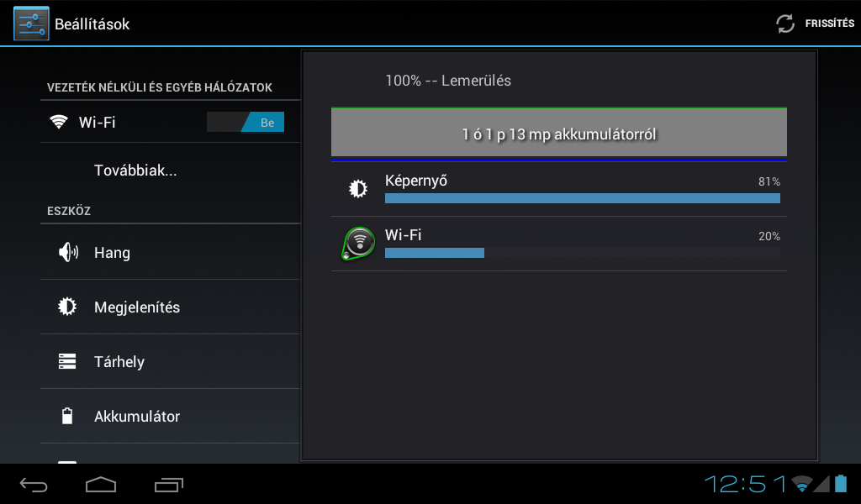Tap the speaker icon beside Hang
Image resolution: width=861 pixels, height=504 pixels.
pyautogui.click(x=68, y=252)
